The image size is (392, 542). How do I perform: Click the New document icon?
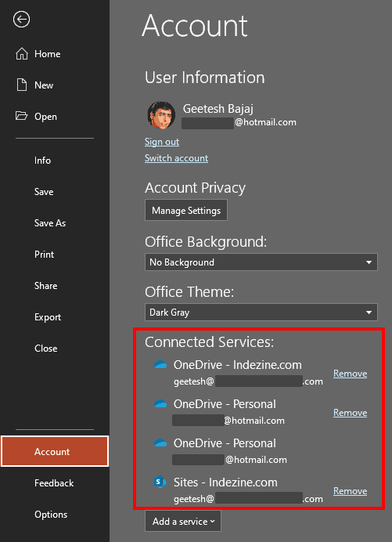pos(22,85)
